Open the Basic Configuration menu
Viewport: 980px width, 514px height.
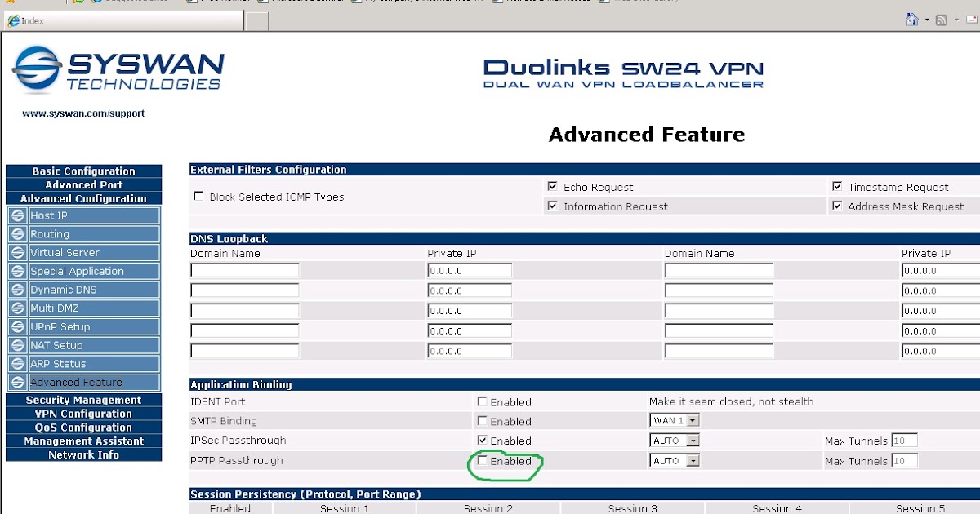[83, 171]
